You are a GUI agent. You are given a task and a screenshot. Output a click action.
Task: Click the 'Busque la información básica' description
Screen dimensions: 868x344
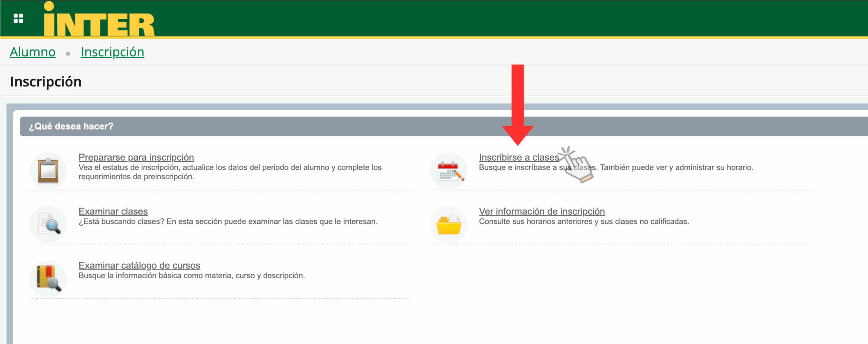click(192, 276)
